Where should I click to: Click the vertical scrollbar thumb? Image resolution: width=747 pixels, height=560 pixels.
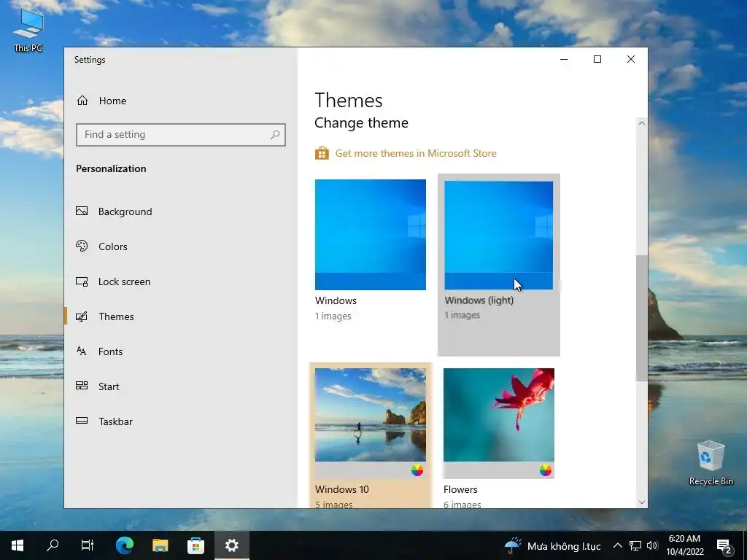642,318
